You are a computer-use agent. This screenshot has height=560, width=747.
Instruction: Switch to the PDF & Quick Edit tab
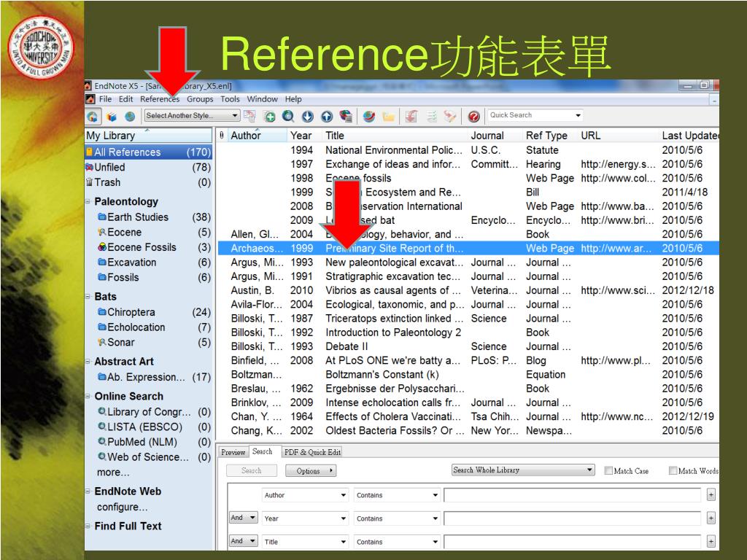point(312,452)
